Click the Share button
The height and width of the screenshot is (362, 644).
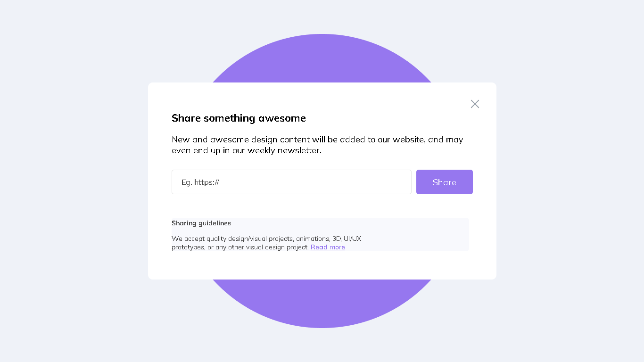(444, 182)
